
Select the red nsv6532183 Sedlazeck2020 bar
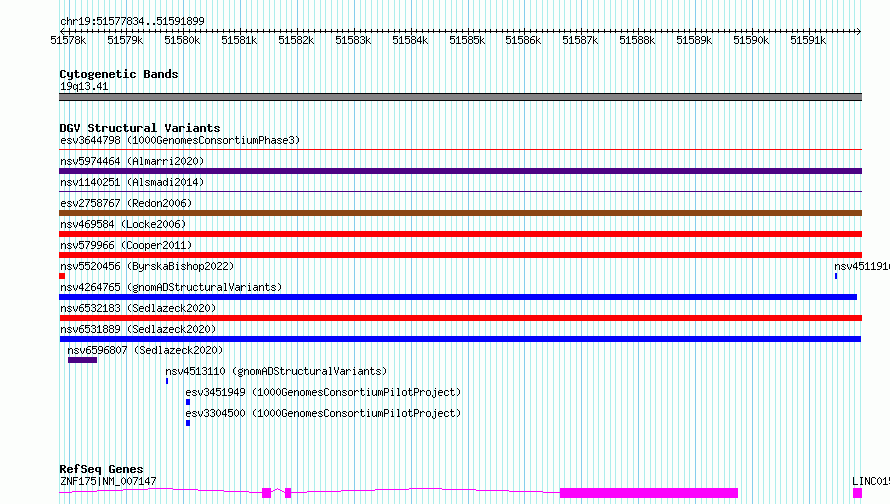tap(460, 318)
